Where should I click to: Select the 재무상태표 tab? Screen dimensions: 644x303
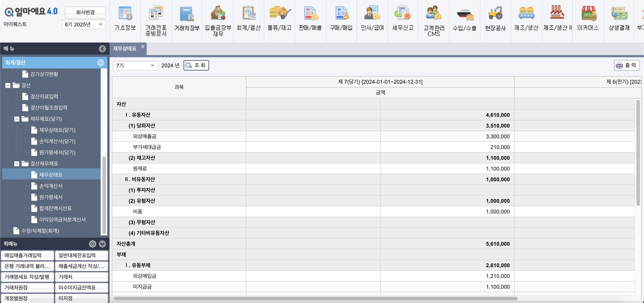(125, 49)
